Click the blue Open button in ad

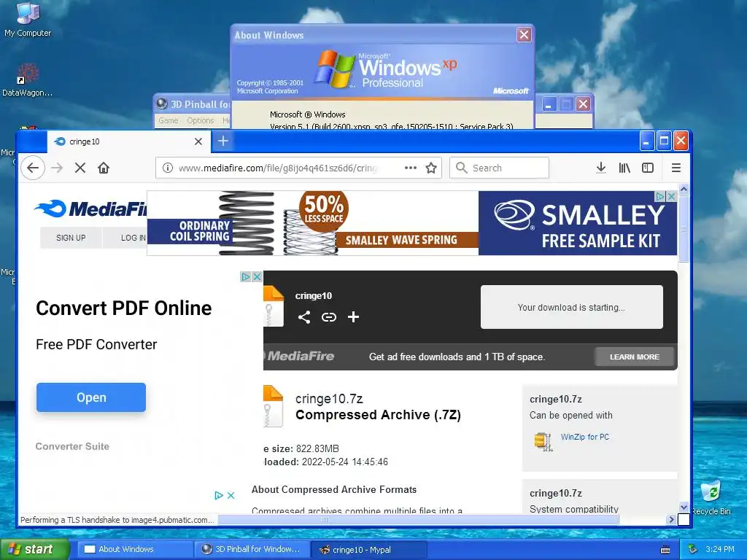[91, 397]
